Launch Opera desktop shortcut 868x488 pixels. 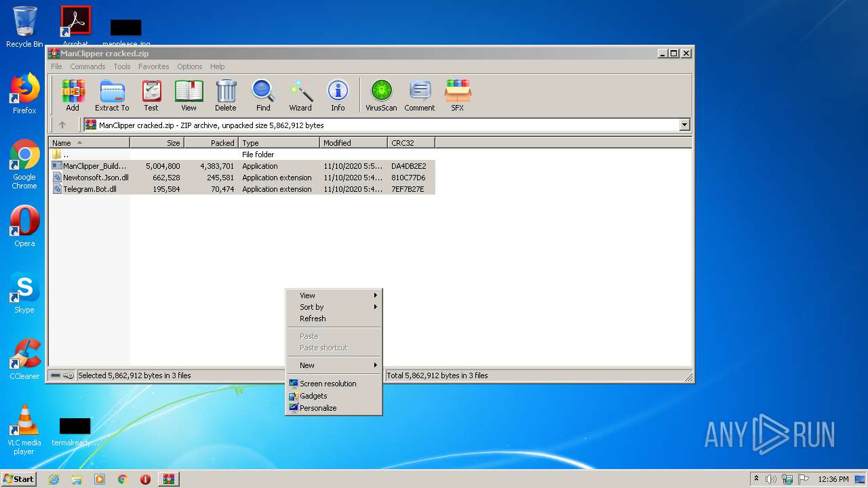[24, 226]
